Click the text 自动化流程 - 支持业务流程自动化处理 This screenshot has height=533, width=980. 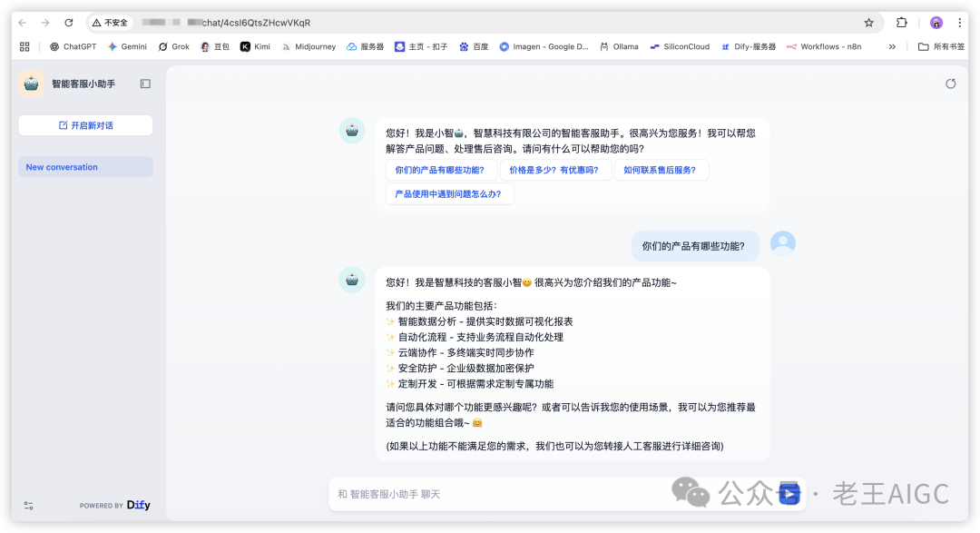coord(481,337)
